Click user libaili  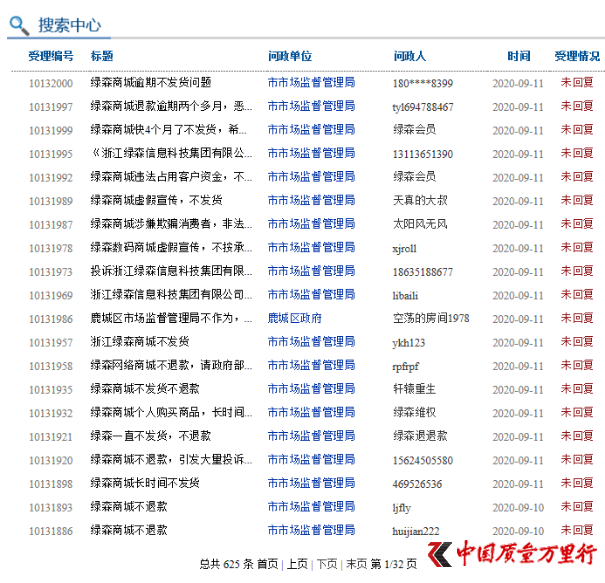(x=406, y=296)
